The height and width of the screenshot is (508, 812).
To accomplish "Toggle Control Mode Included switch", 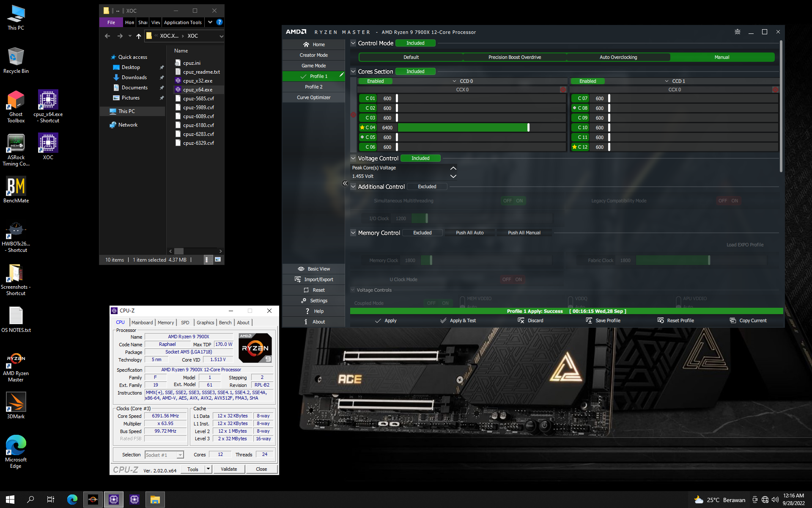I will coord(415,43).
